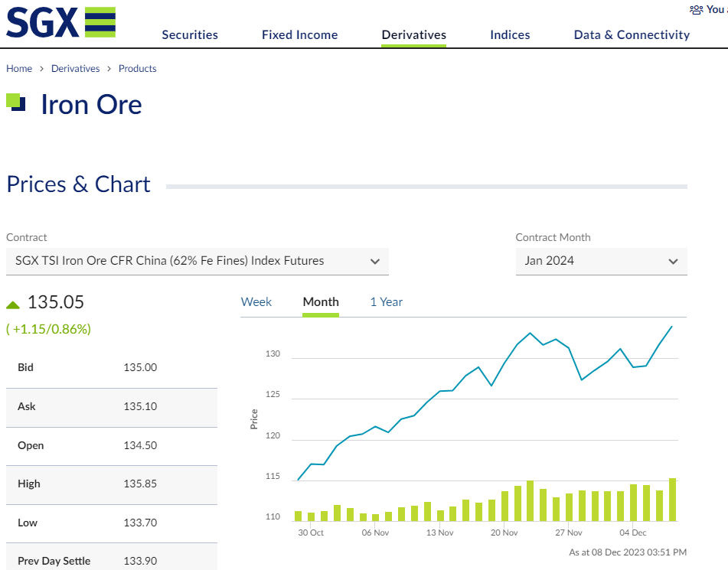
Task: Open the Contract dropdown
Action: [198, 262]
